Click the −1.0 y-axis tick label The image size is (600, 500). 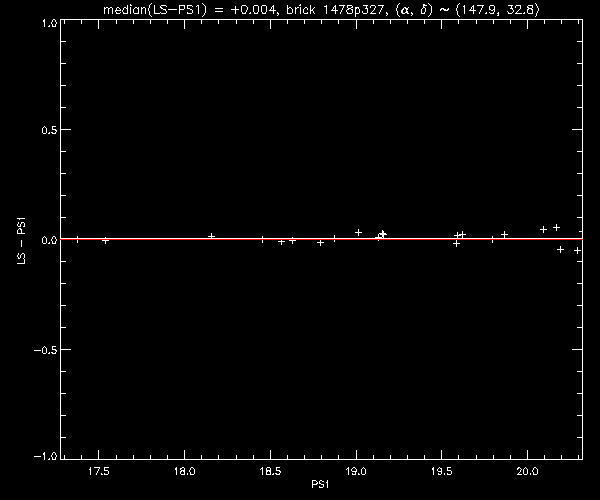(x=46, y=456)
